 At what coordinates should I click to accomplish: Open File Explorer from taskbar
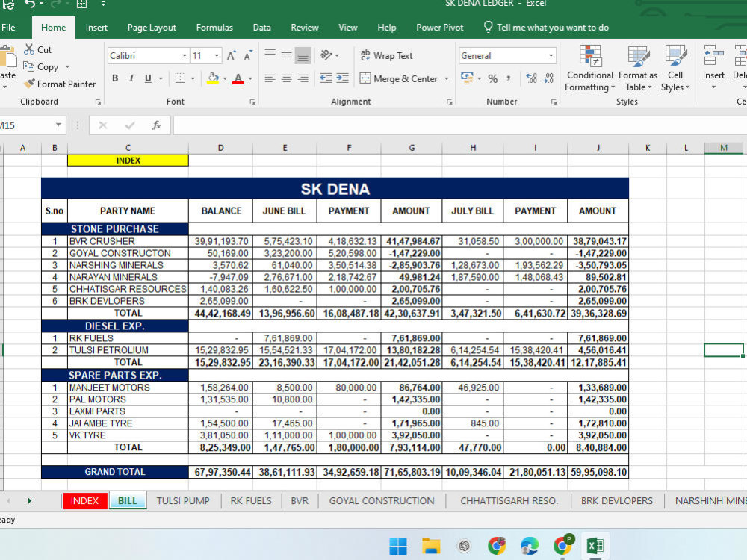pyautogui.click(x=431, y=546)
